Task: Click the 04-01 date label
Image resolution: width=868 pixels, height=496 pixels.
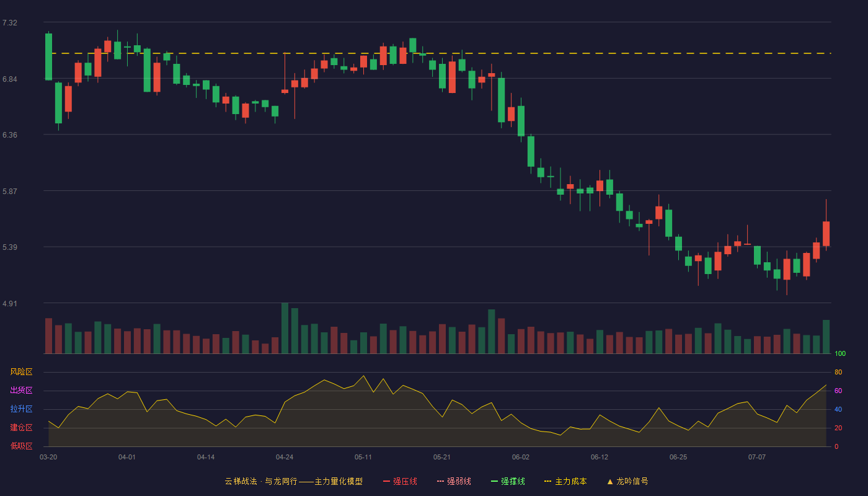Action: [x=127, y=457]
